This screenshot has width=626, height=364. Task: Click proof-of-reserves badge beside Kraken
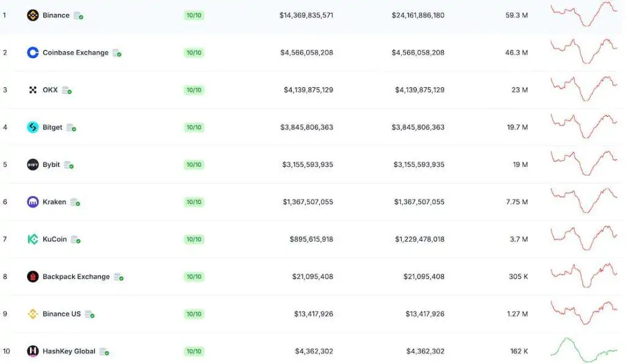click(x=75, y=202)
